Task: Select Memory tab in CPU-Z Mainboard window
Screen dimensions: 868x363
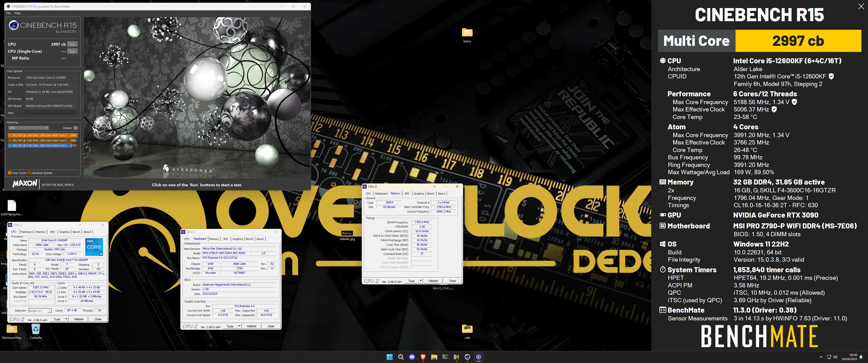Action: point(214,239)
